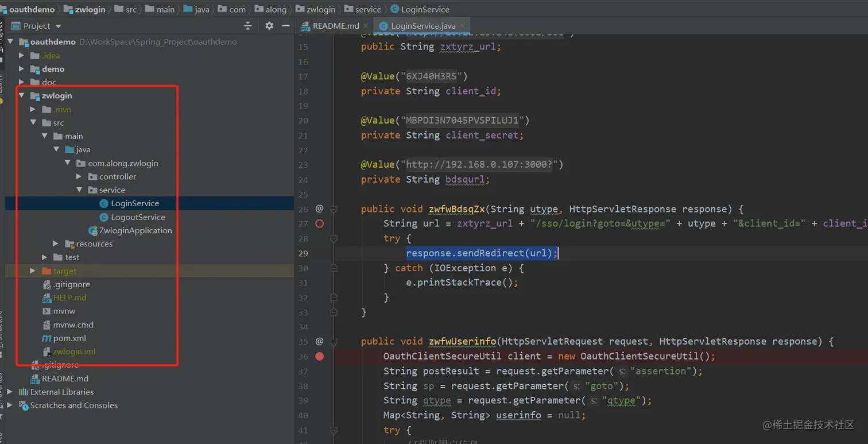
Task: Click the collapse all icon in Project panel
Action: [248, 26]
